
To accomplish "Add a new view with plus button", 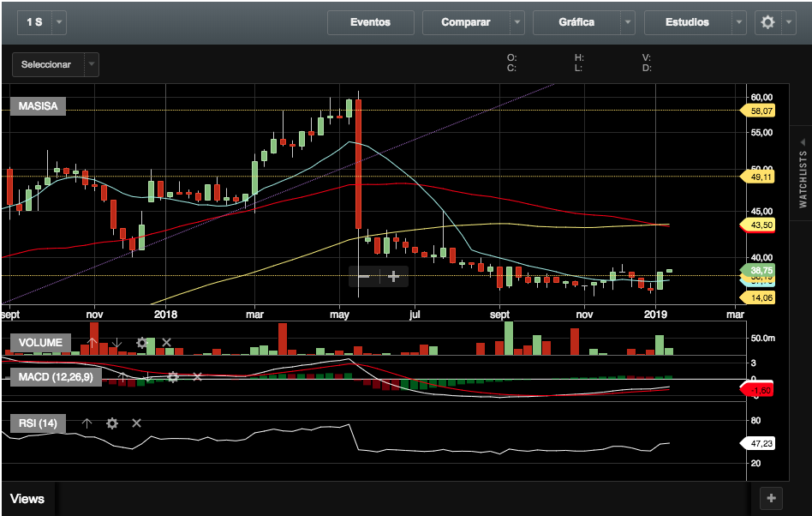I will tap(771, 498).
